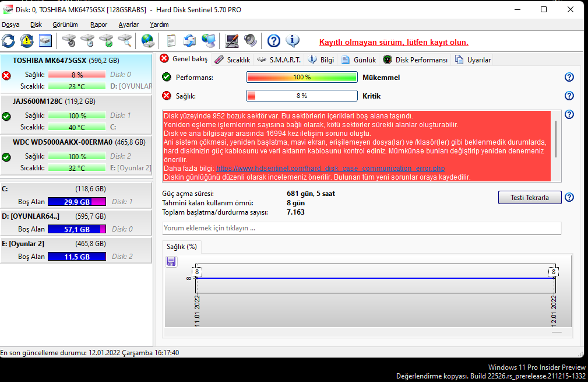588x382 pixels.
Task: Click the start/stop count value '7.163'
Action: pos(295,212)
